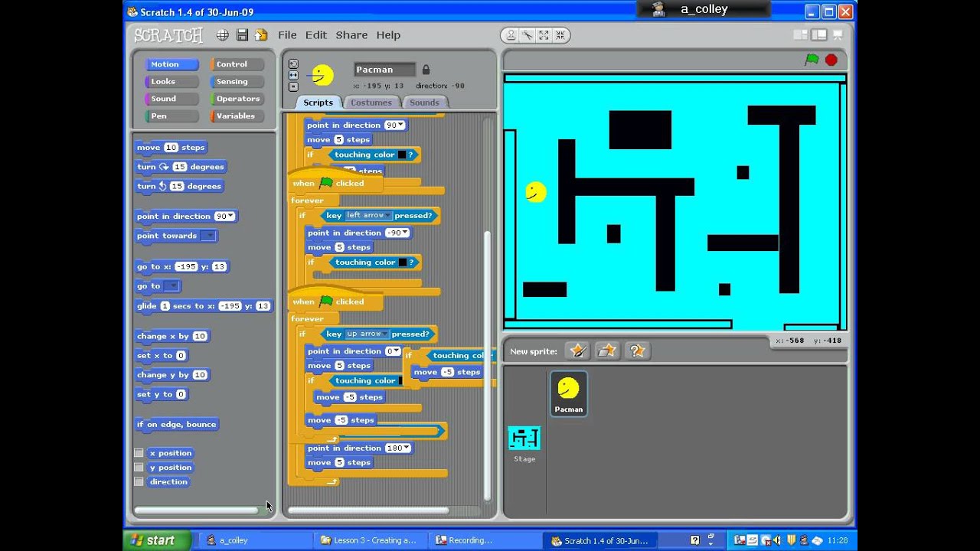This screenshot has width=980, height=551.
Task: Click the green flag above stage
Action: coord(812,60)
